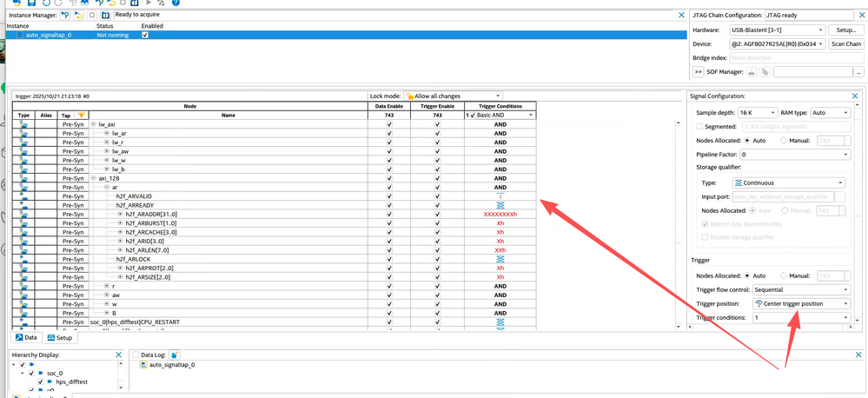The width and height of the screenshot is (868, 398).
Task: Click the help question mark toolbar icon
Action: tap(176, 3)
